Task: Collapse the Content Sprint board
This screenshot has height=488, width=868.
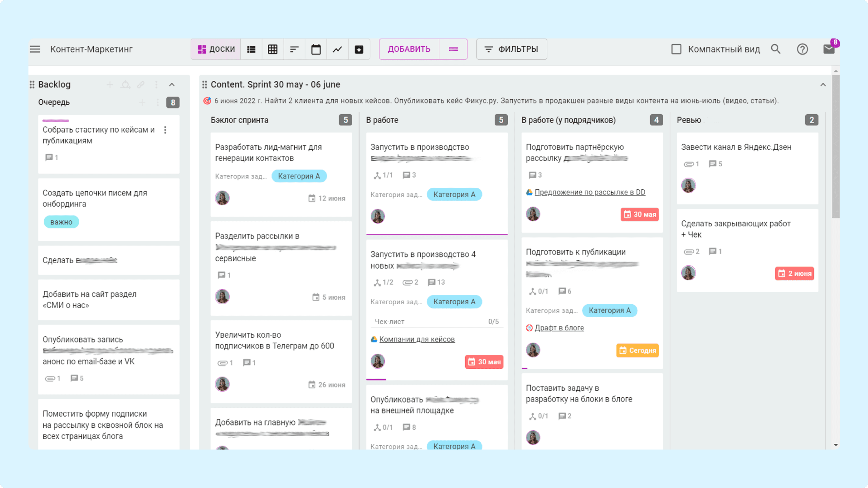Action: (x=823, y=85)
